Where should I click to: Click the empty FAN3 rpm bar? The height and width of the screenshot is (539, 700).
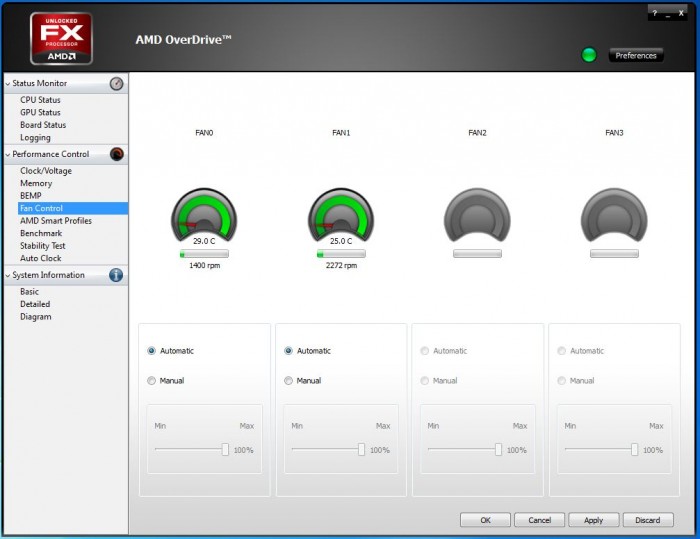[x=614, y=254]
